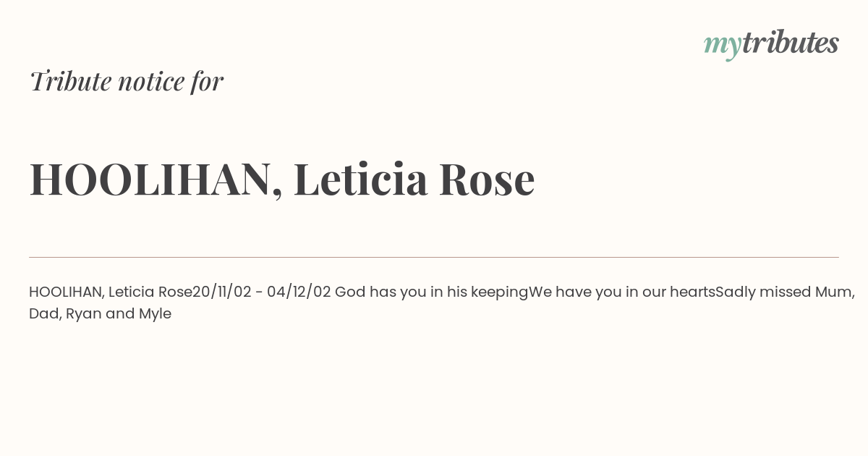Click the green "my" part of logo
Screen dimensions: 868x456
coord(722,46)
